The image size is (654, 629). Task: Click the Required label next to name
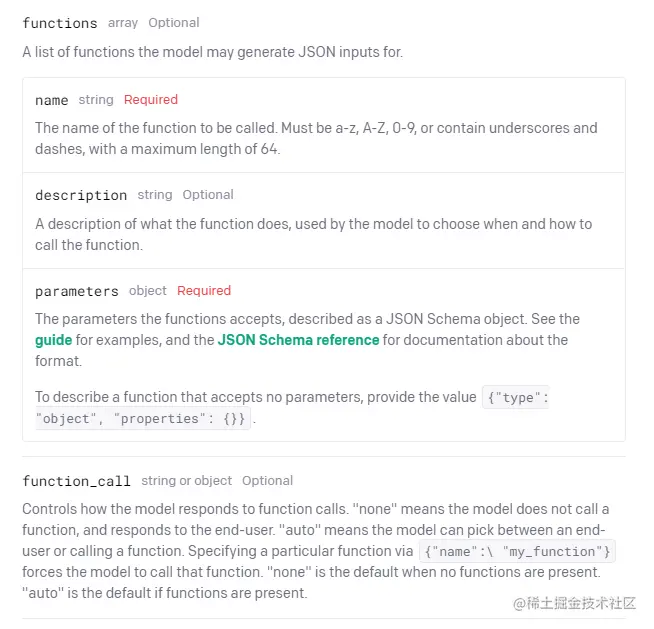(151, 100)
